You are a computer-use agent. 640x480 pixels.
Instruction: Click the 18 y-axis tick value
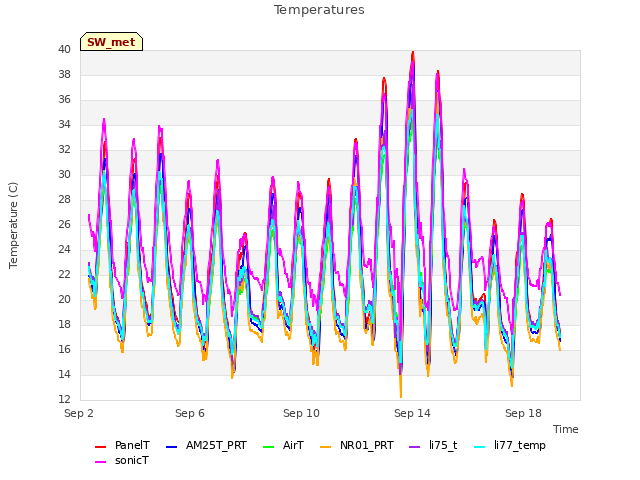(64, 324)
